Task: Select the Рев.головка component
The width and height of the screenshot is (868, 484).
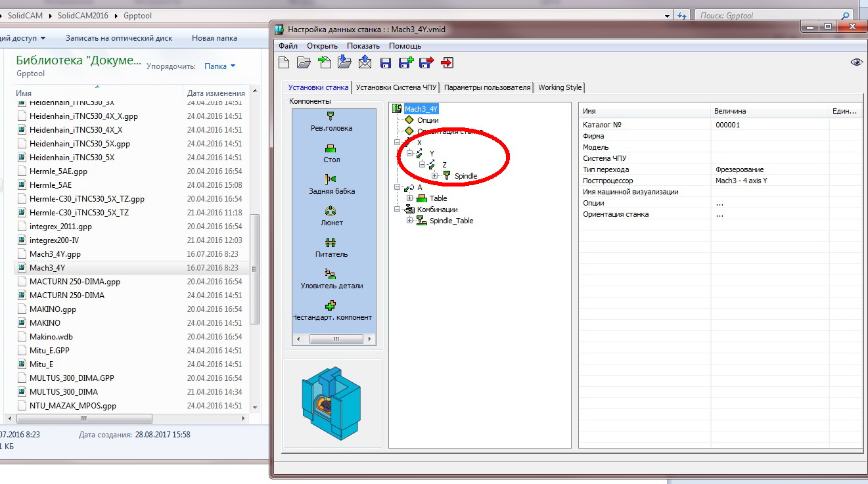Action: [x=332, y=122]
